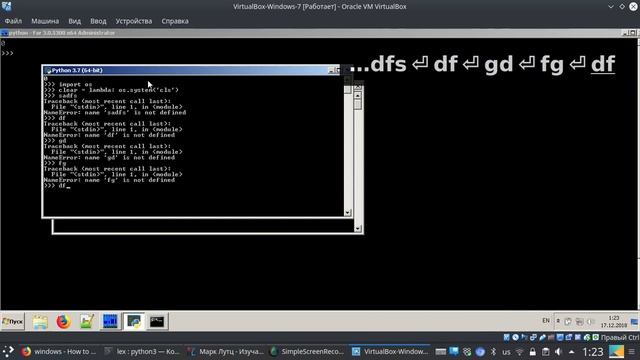Open the Файл menu
640x360 pixels.
(x=13, y=21)
